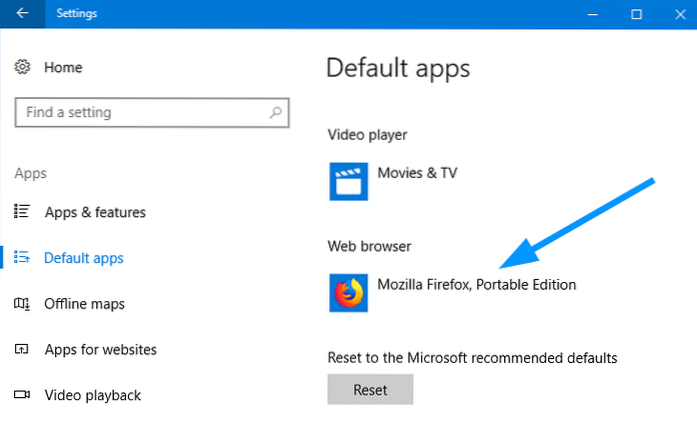Screen dimensions: 697x422
Task: Open Home settings page
Action: [63, 67]
